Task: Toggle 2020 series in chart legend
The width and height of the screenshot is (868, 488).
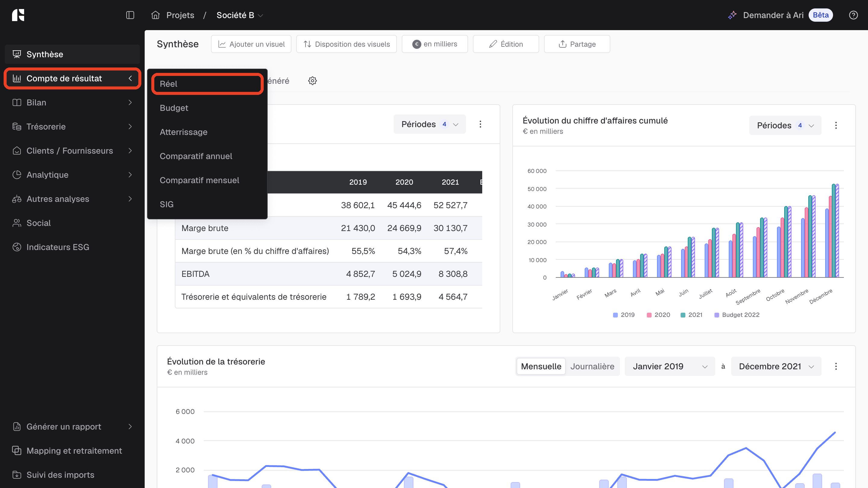Action: coord(658,315)
